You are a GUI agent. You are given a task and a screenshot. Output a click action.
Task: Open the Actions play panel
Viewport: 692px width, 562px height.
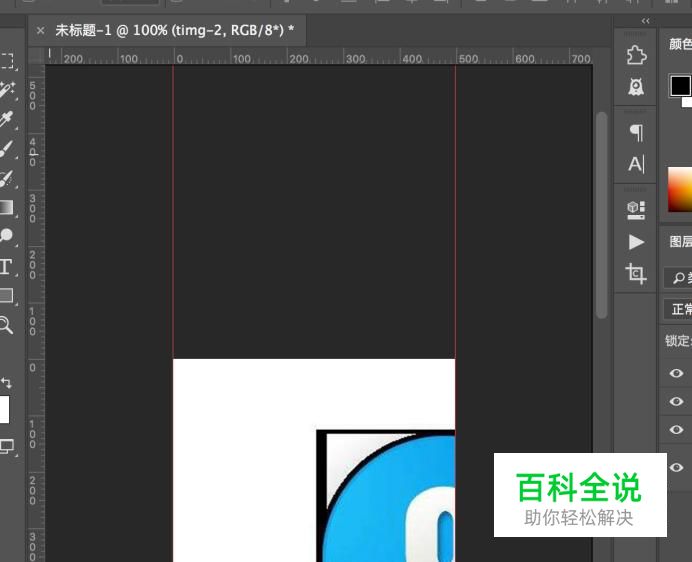tap(636, 242)
